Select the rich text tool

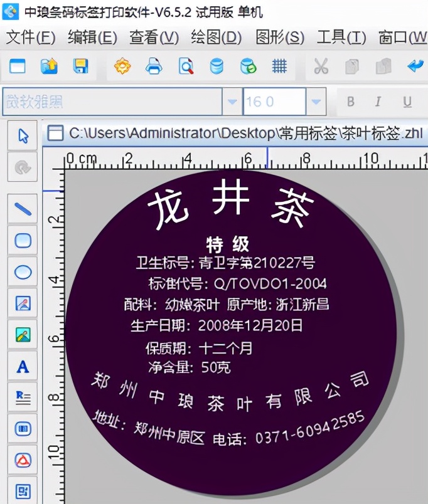(x=23, y=397)
